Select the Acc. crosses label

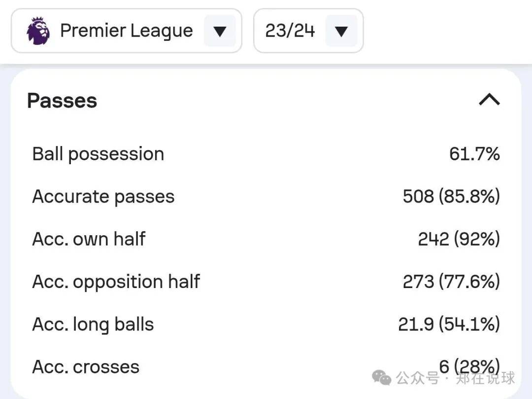[86, 367]
